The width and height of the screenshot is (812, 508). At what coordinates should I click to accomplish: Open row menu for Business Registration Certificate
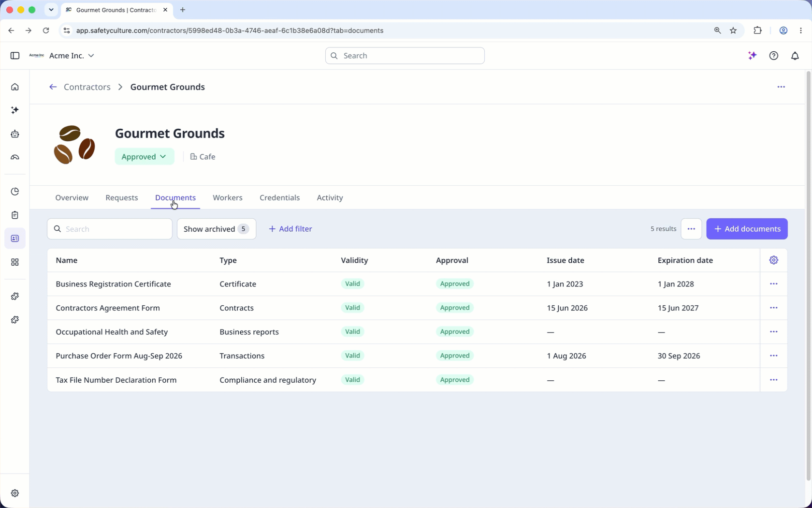click(x=773, y=284)
